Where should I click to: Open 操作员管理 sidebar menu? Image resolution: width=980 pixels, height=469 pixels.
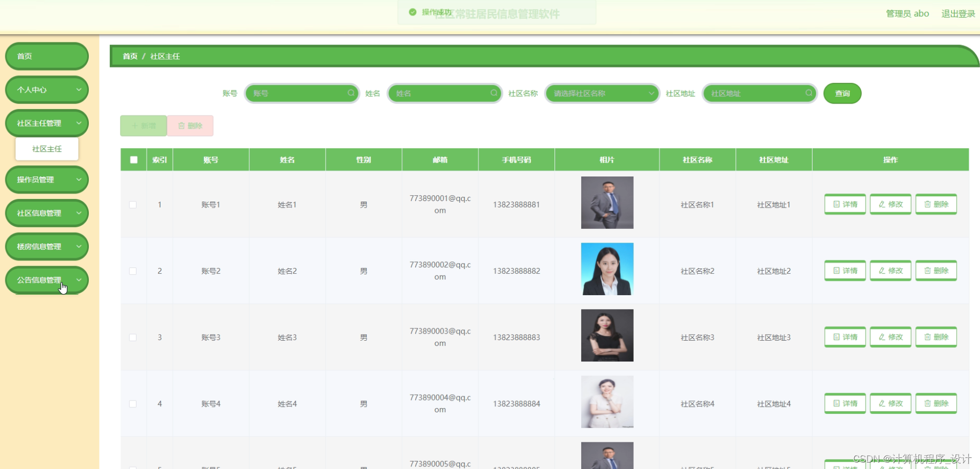[47, 180]
